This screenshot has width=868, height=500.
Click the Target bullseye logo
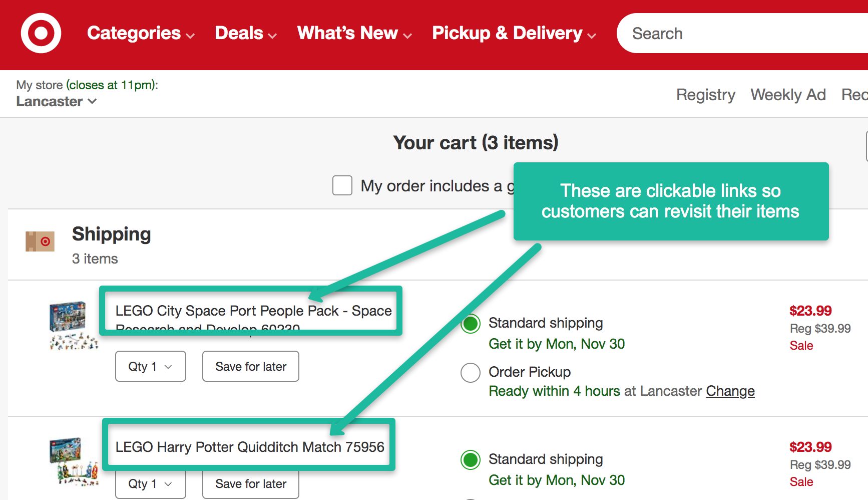[x=41, y=33]
